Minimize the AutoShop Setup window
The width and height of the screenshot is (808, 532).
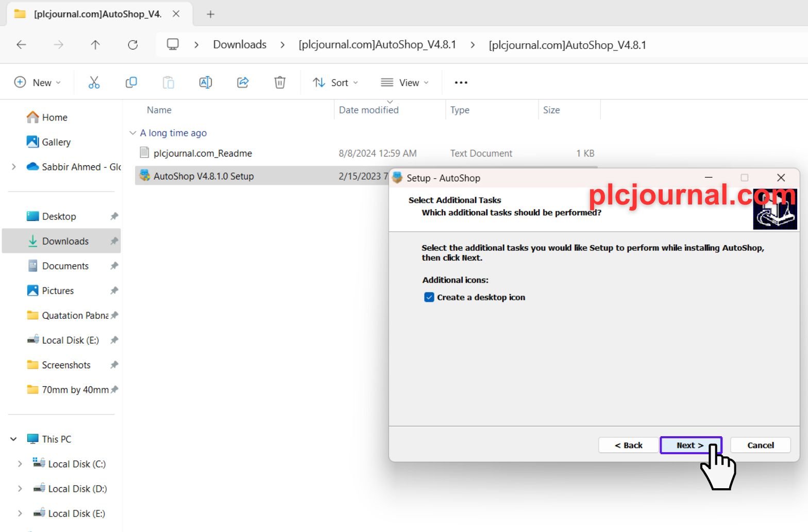(709, 178)
